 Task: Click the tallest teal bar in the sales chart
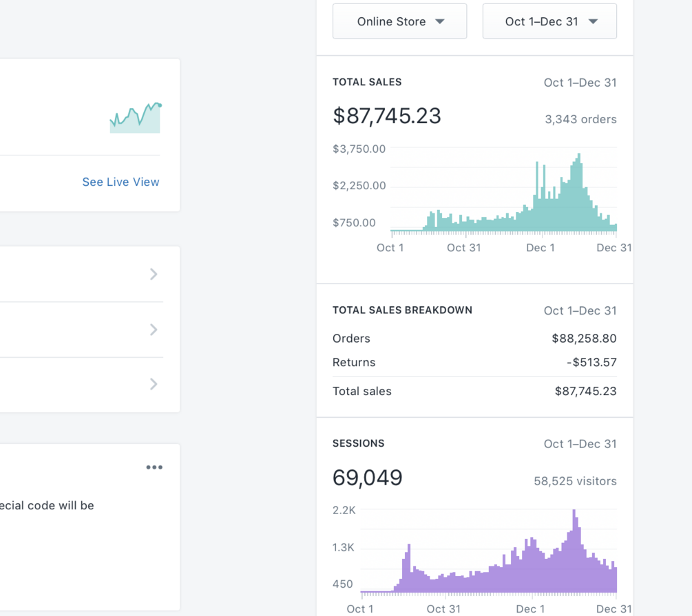click(x=579, y=193)
